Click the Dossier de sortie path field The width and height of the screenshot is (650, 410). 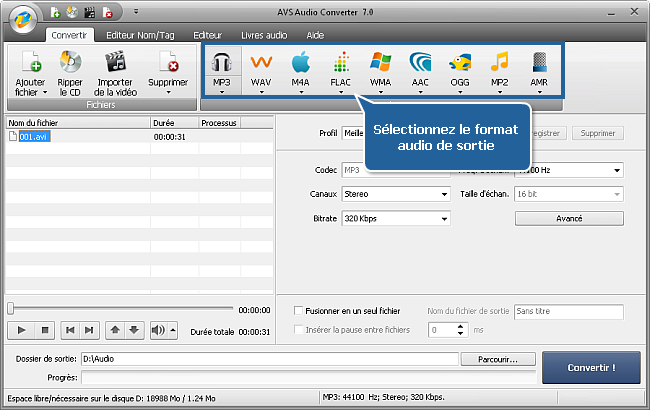(269, 359)
